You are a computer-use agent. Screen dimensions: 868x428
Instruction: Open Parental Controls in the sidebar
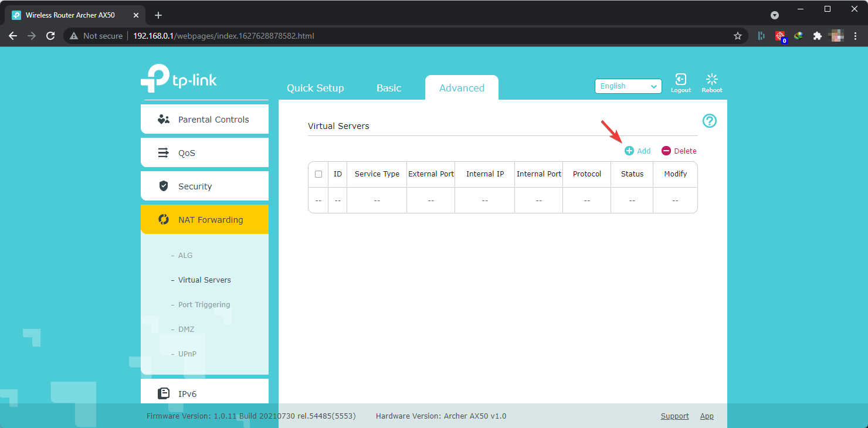205,120
